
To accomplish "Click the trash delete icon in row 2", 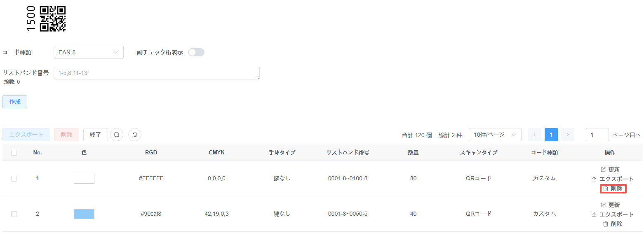I will pos(606,224).
